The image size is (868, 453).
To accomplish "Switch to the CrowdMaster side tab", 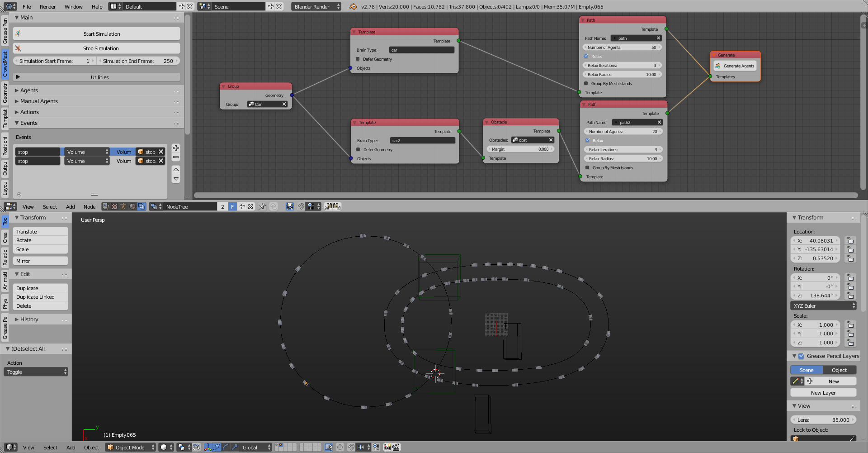I will (x=5, y=63).
